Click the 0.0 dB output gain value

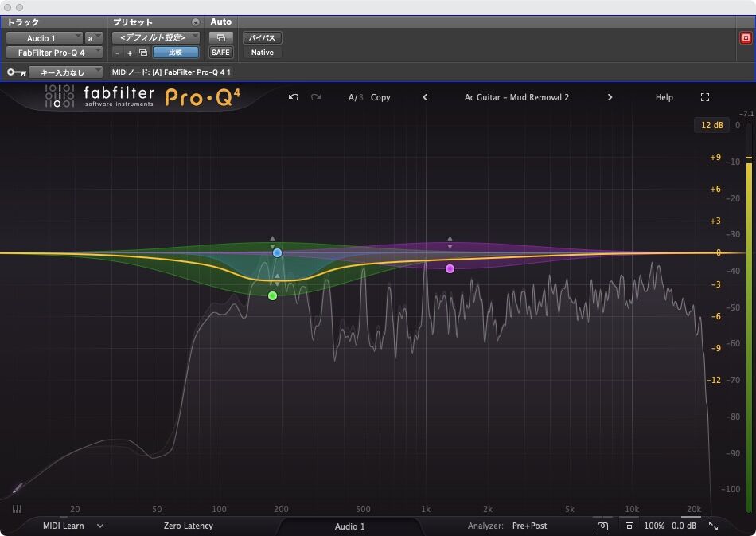[x=684, y=526]
